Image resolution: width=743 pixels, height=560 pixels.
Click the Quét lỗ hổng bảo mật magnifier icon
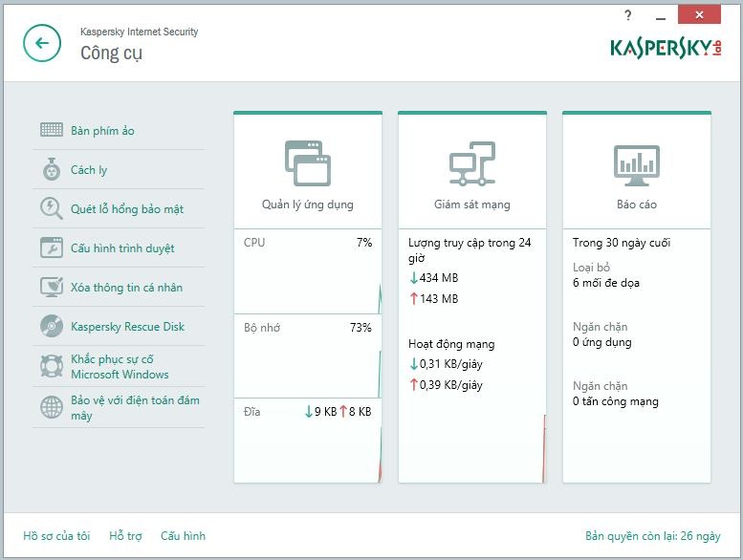(x=52, y=208)
